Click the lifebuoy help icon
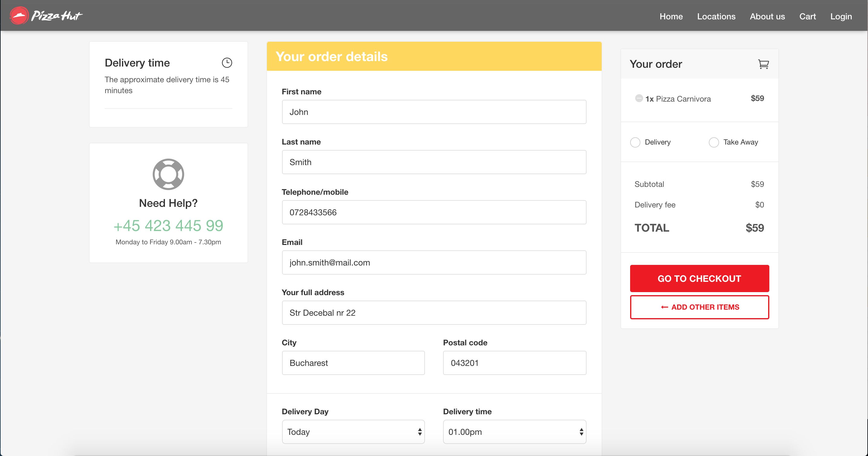The height and width of the screenshot is (456, 868). pyautogui.click(x=168, y=174)
